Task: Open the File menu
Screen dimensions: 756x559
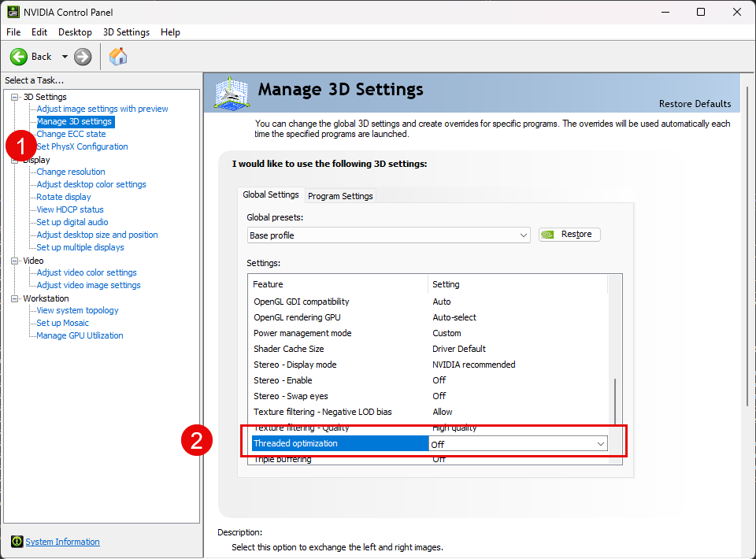Action: click(13, 32)
